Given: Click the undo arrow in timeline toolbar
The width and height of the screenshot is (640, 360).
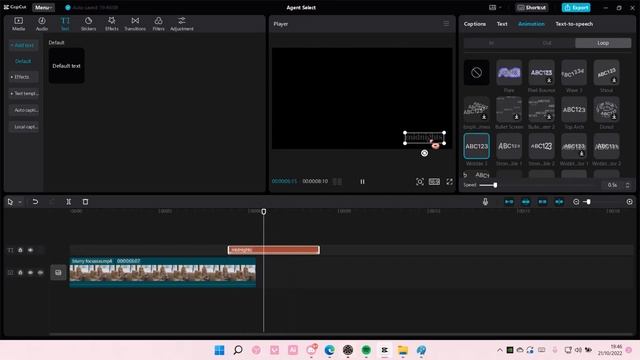Looking at the screenshot, I should [35, 202].
